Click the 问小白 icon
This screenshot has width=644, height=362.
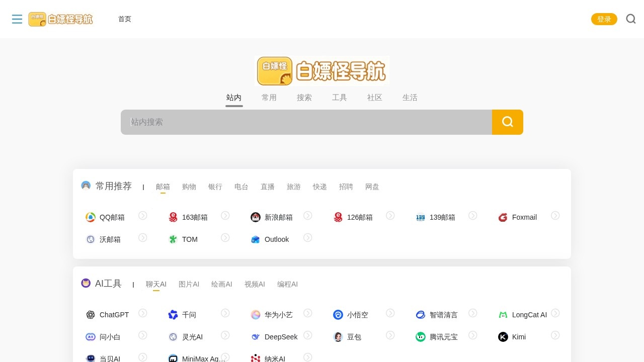91,337
